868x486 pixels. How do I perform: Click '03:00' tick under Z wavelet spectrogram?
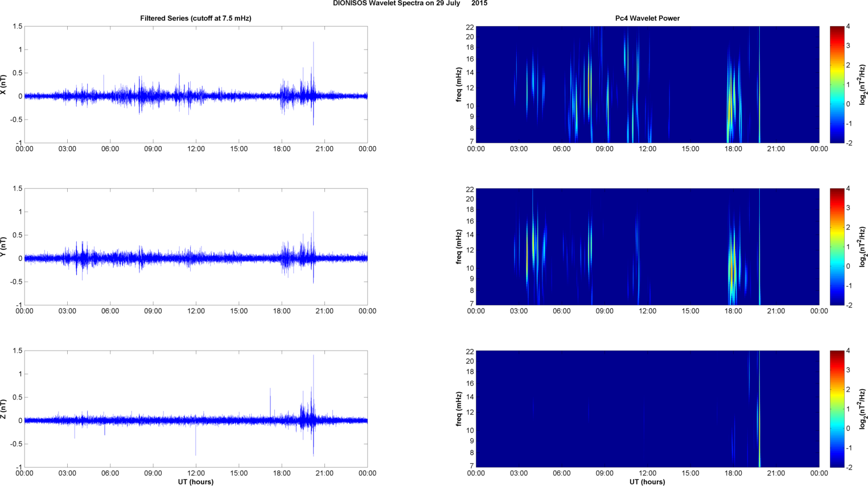pyautogui.click(x=519, y=473)
